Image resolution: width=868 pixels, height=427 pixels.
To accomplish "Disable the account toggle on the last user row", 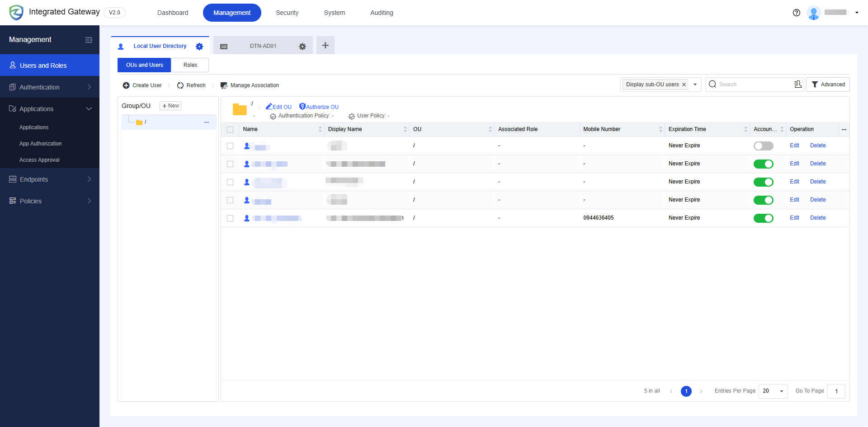I will 764,218.
